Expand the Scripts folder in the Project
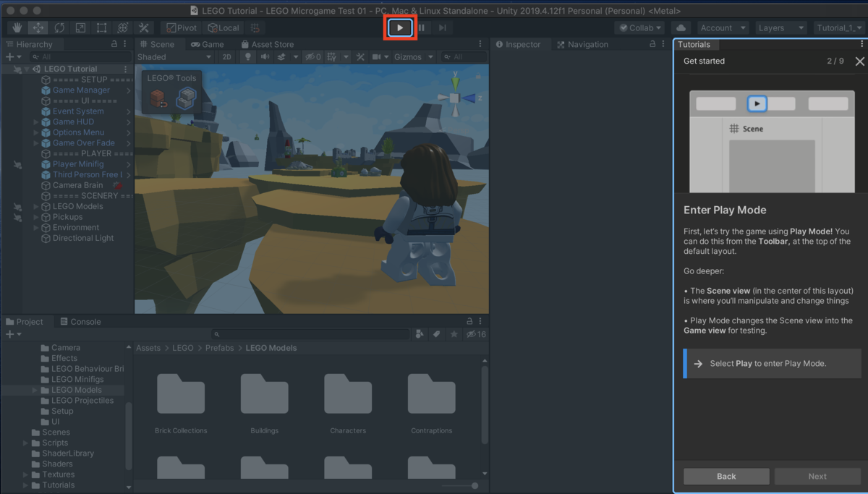 [x=26, y=443]
